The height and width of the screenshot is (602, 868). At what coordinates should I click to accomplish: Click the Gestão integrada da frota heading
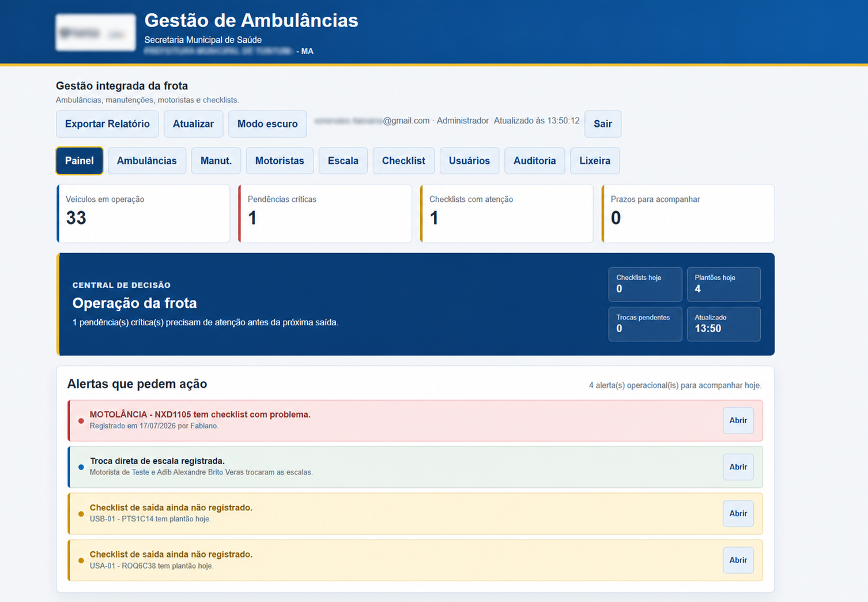[122, 86]
